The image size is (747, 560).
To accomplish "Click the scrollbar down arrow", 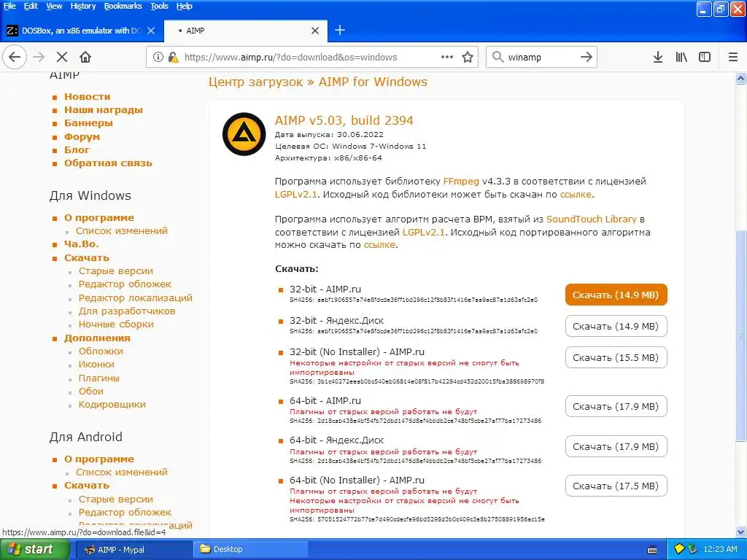I will click(741, 532).
